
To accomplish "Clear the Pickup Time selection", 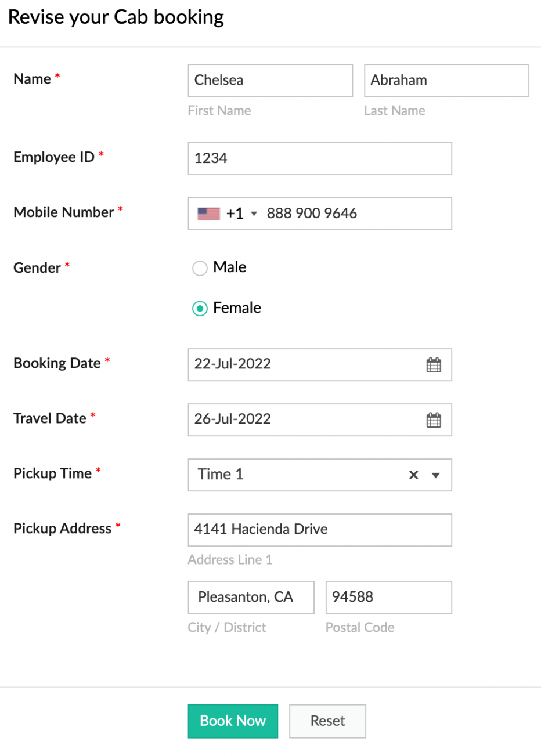I will pyautogui.click(x=413, y=475).
